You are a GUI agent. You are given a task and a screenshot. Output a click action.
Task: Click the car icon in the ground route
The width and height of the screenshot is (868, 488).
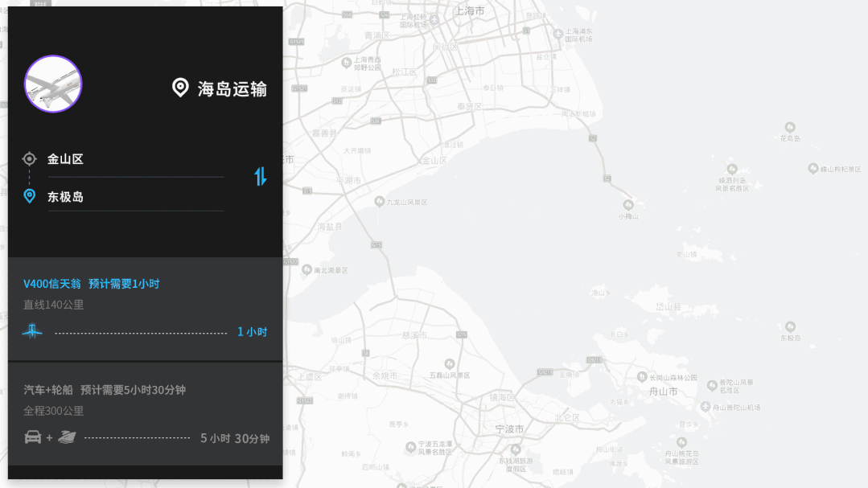coord(33,437)
